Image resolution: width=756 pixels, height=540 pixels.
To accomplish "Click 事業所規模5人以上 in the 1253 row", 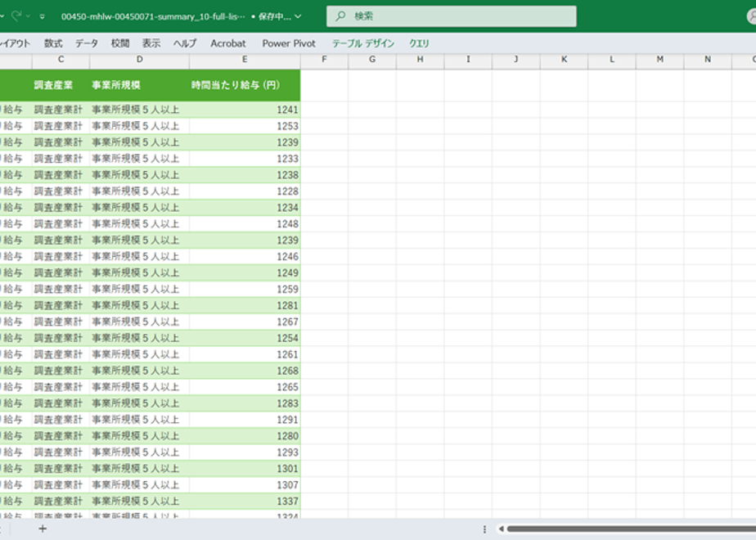I will 139,126.
